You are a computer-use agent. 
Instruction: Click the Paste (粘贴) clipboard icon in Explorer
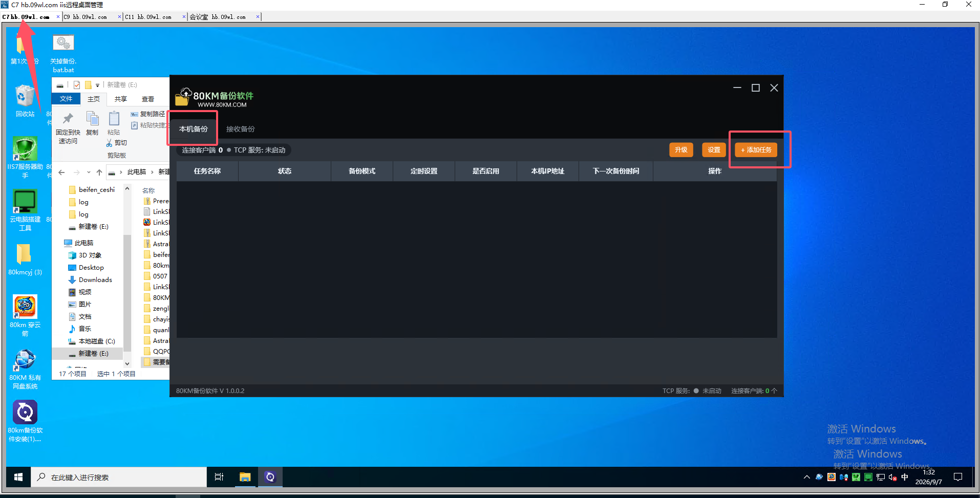coord(114,119)
